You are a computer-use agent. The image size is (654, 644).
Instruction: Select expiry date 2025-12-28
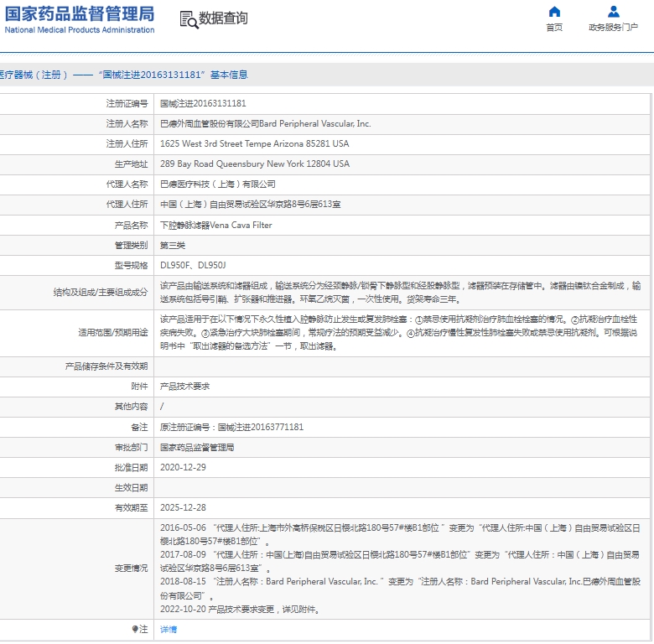[183, 507]
